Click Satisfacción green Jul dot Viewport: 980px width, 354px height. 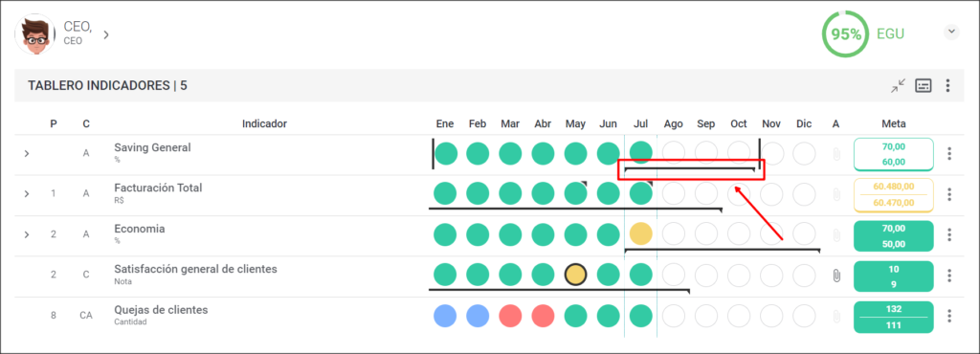(640, 275)
